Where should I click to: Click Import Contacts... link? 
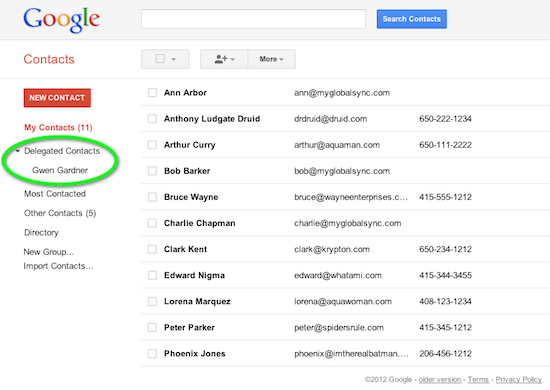[59, 266]
